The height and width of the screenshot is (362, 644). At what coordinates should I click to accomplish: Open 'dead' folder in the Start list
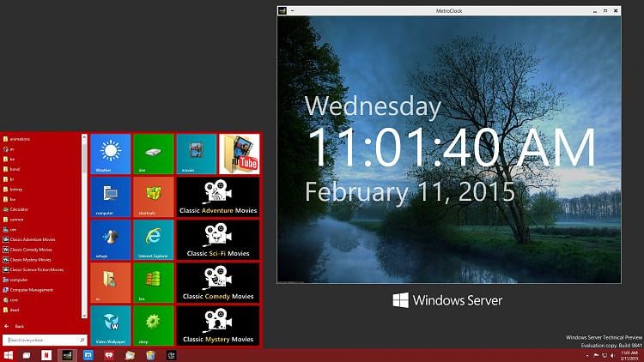[x=11, y=310]
